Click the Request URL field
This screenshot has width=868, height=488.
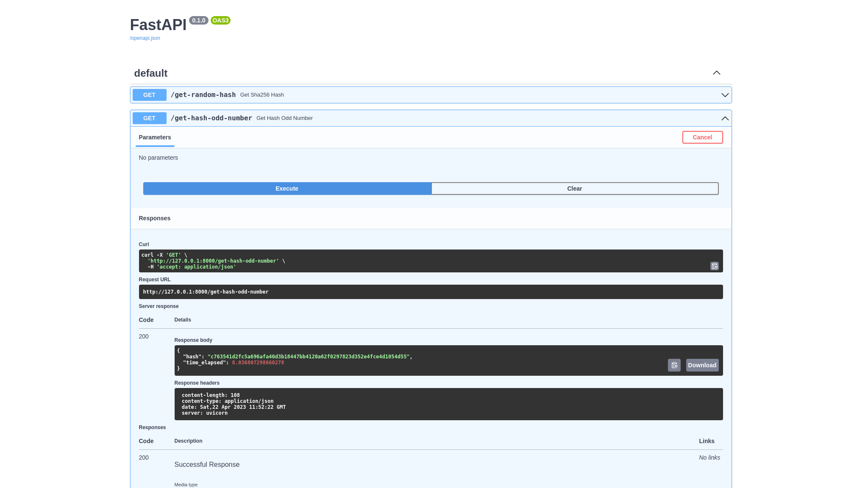(x=430, y=292)
